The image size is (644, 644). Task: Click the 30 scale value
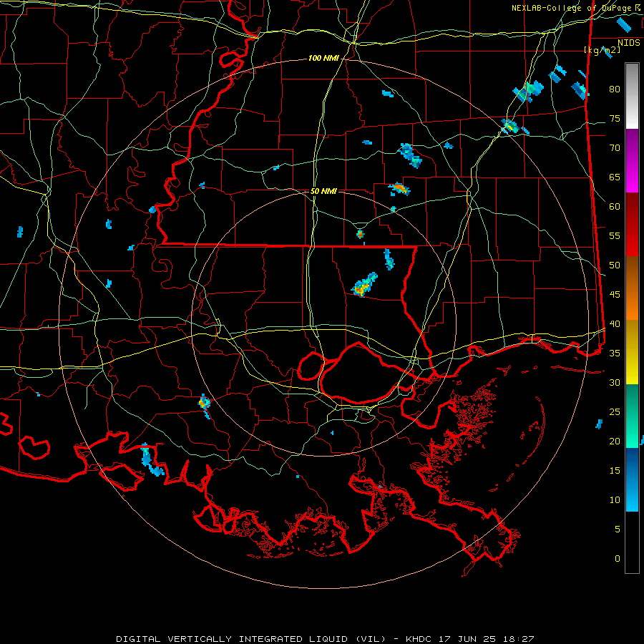(615, 383)
